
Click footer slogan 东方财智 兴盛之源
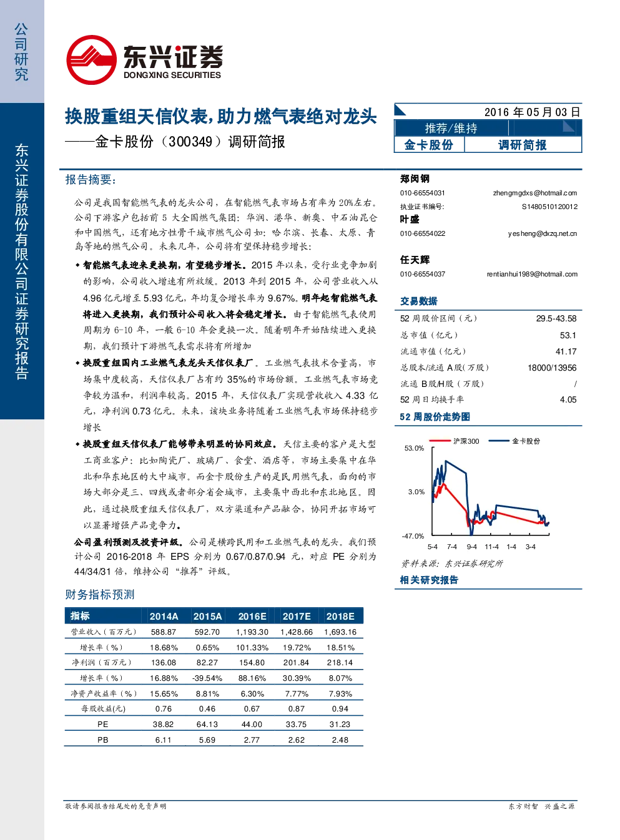coord(541,806)
